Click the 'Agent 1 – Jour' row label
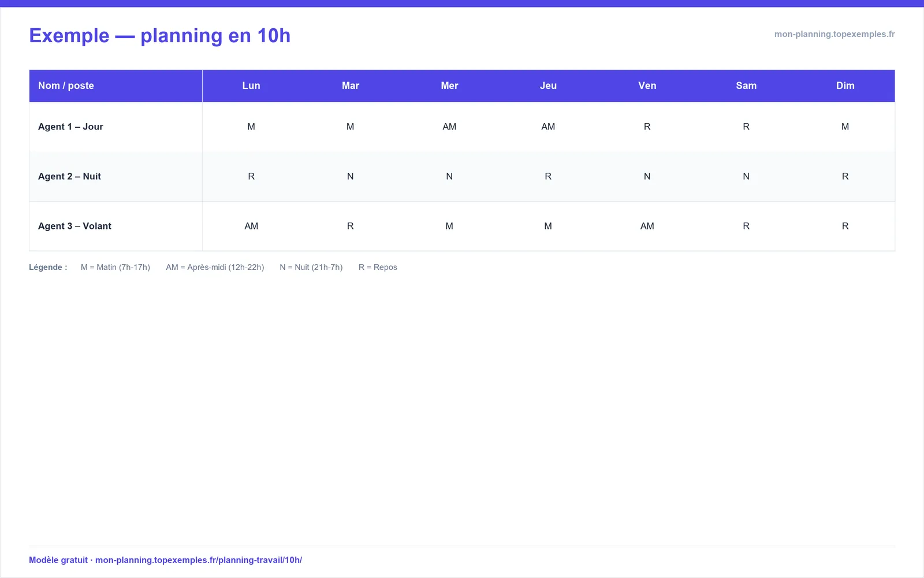The height and width of the screenshot is (578, 924). tap(70, 127)
